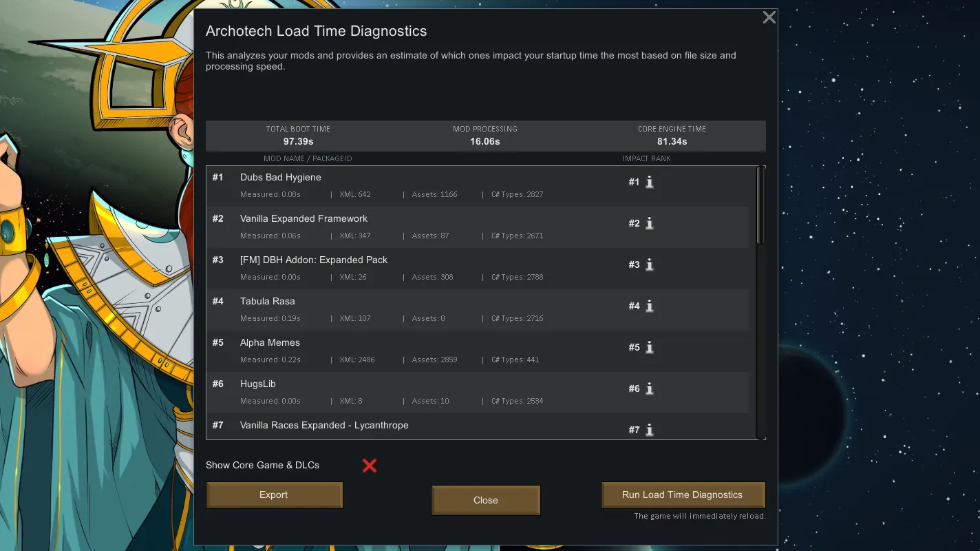Open HugsLib impact info icon
Image resolution: width=980 pixels, height=551 pixels.
(x=649, y=389)
